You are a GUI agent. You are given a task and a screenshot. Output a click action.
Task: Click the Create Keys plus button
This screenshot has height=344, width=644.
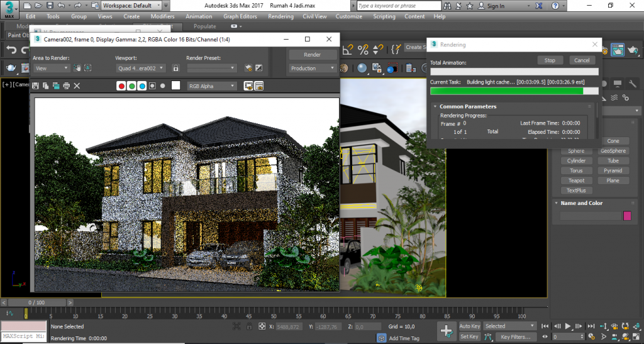pos(447,331)
